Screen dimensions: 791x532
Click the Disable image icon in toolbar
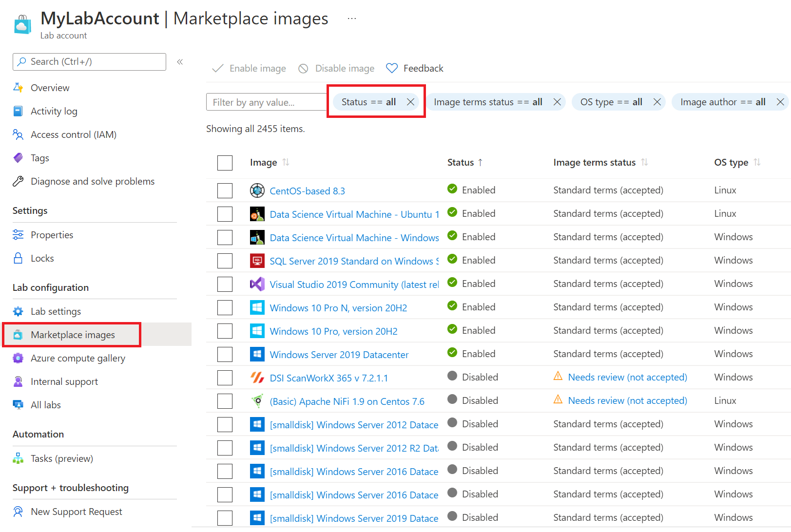[303, 69]
